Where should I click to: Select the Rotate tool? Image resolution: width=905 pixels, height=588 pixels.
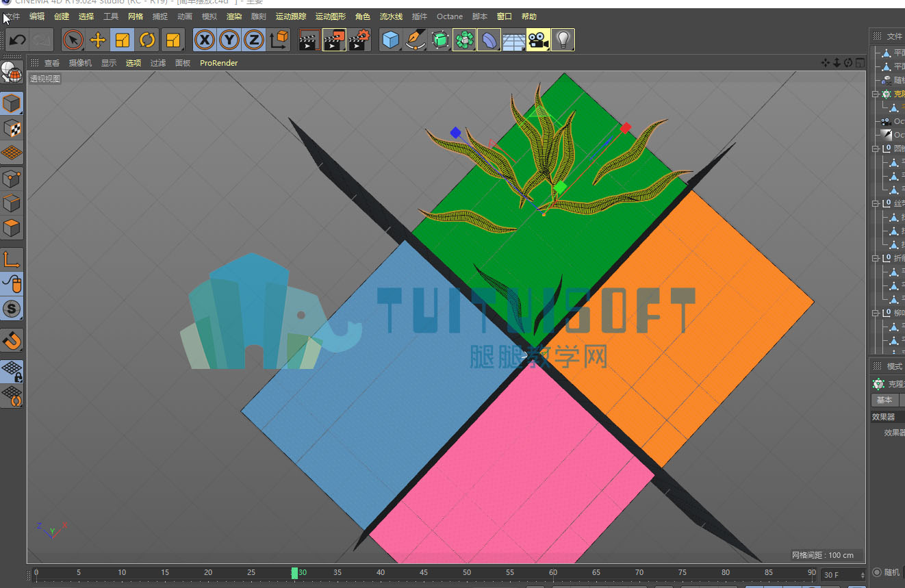tap(147, 40)
